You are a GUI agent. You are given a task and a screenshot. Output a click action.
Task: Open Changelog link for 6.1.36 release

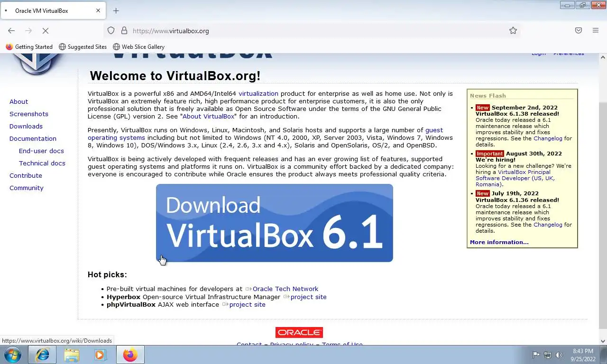click(548, 225)
